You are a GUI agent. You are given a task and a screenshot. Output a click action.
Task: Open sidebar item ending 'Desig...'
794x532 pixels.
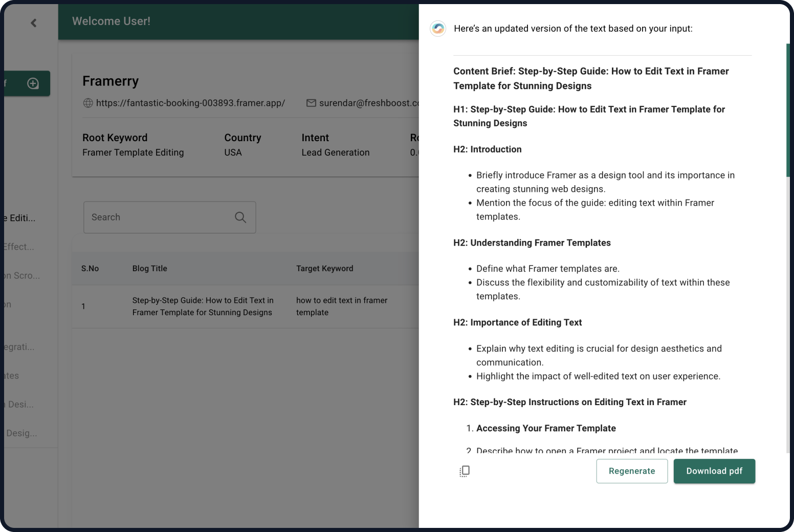tap(20, 433)
